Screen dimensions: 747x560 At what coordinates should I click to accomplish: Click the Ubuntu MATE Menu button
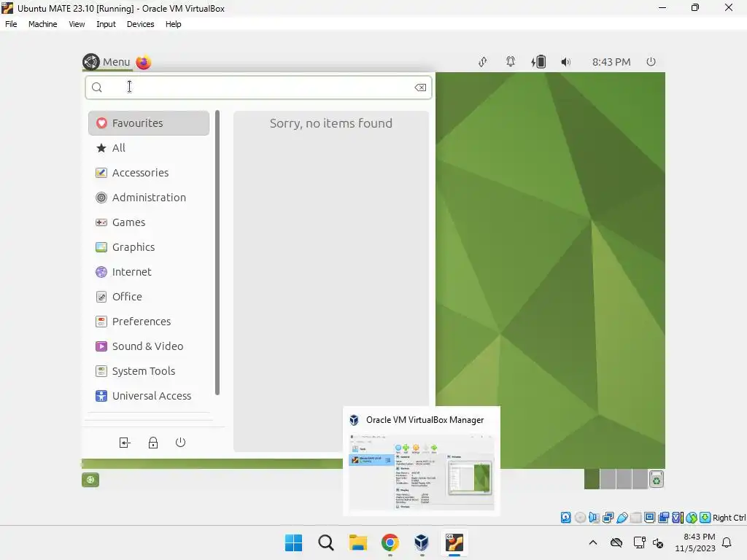[107, 62]
